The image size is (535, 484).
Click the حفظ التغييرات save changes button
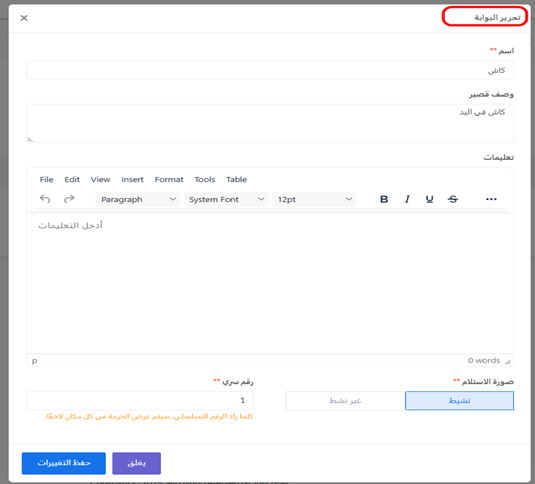click(64, 463)
